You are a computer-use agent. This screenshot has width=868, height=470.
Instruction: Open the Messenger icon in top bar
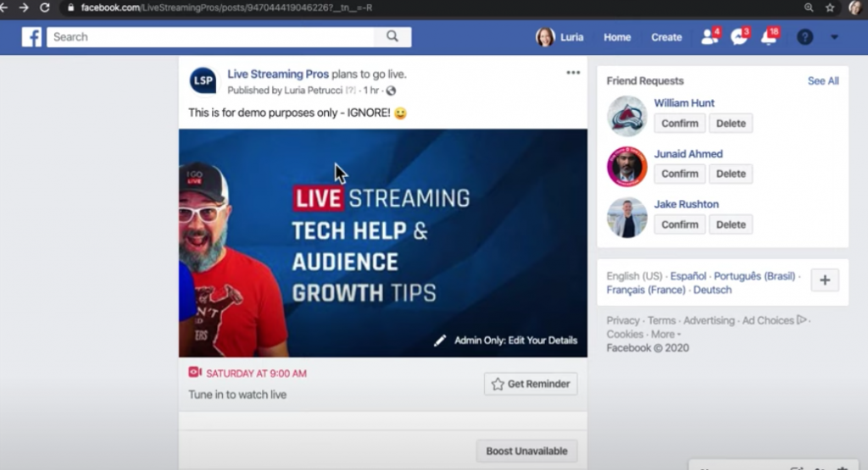pos(739,36)
